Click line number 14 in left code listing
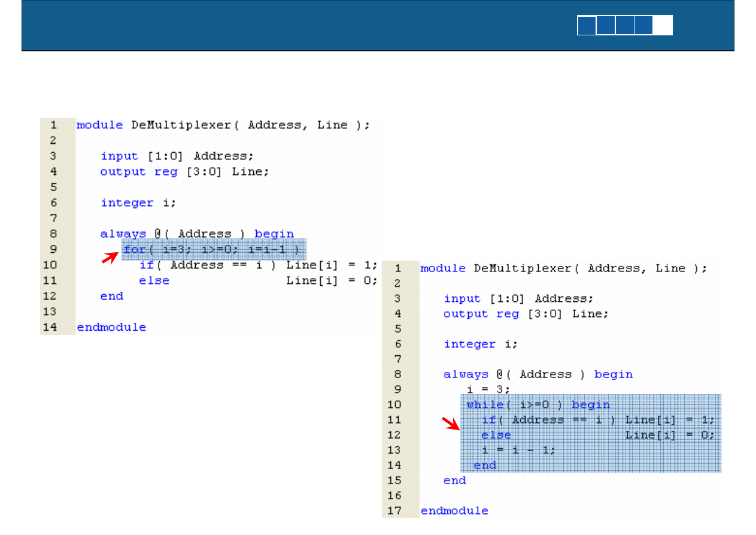Viewport: 756px width, 535px height. (54, 327)
